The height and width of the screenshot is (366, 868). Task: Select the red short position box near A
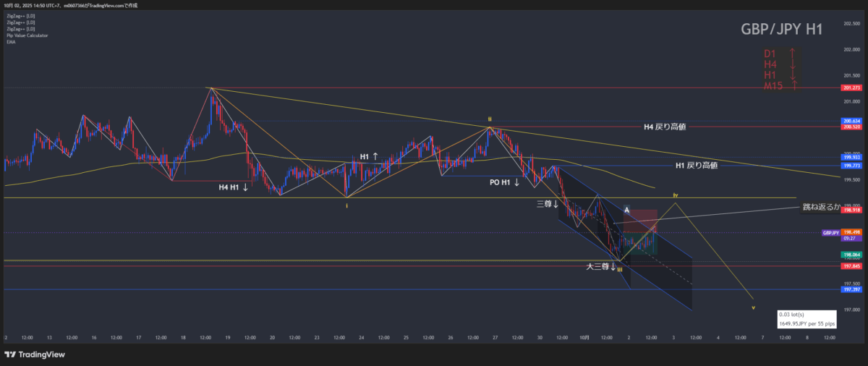[x=639, y=221]
